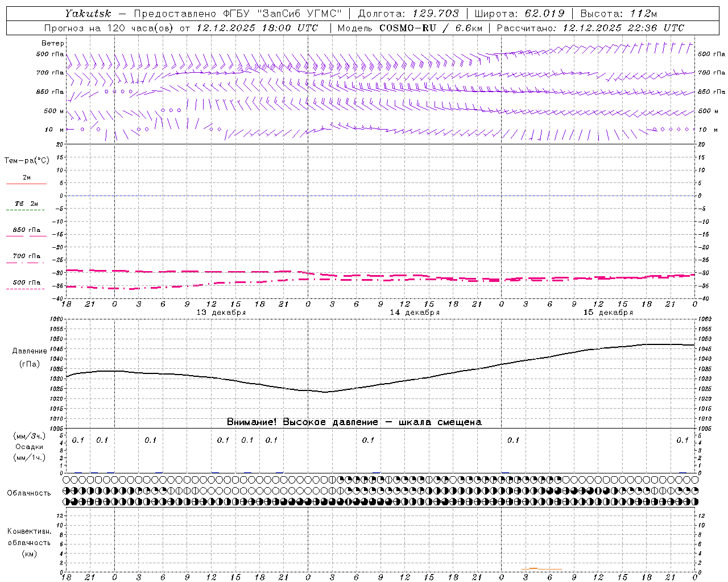Click the Осадки precipitation label
Image resolution: width=728 pixels, height=582 pixels.
(30, 447)
